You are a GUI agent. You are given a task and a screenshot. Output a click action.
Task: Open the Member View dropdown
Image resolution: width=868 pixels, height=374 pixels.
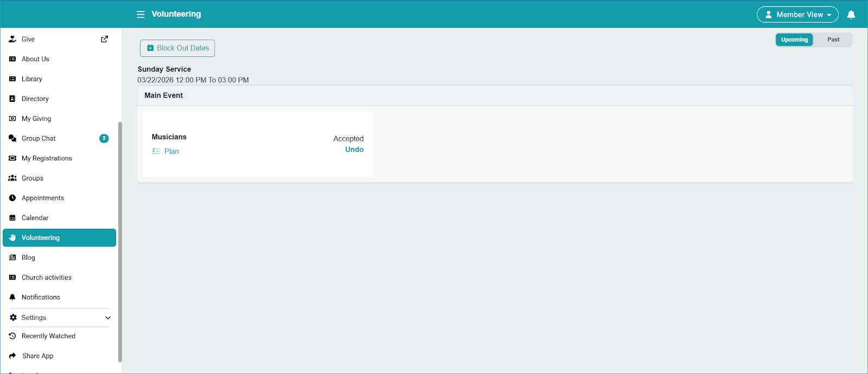click(797, 15)
